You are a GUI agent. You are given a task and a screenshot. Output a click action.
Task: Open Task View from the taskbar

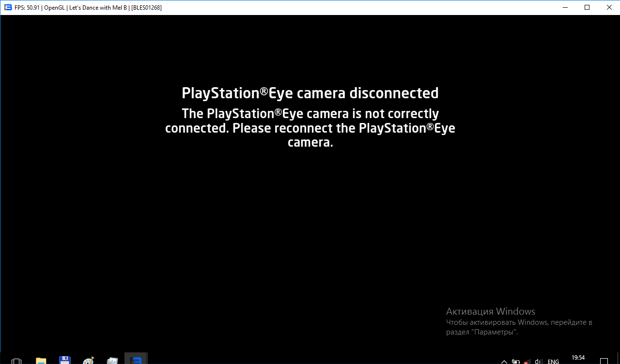tap(16, 361)
